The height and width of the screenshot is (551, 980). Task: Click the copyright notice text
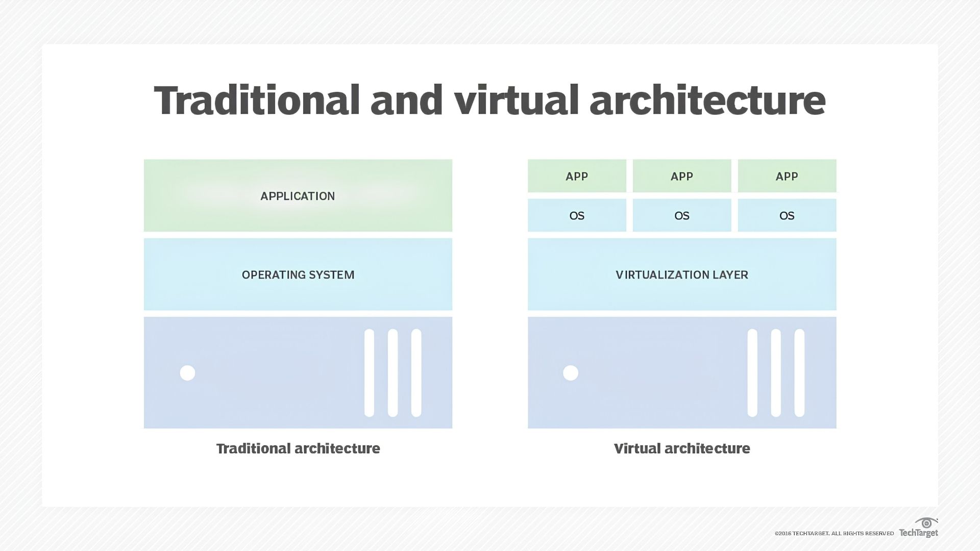coord(834,534)
